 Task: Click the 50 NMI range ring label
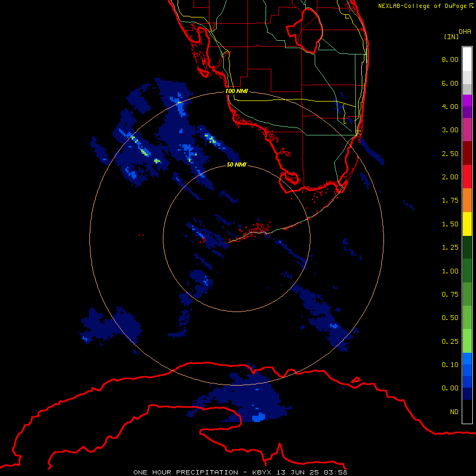tap(236, 164)
